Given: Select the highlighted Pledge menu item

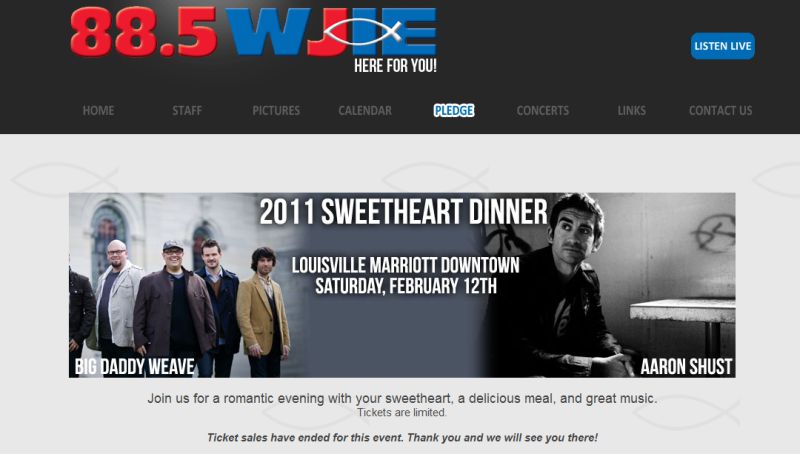Looking at the screenshot, I should click(454, 111).
